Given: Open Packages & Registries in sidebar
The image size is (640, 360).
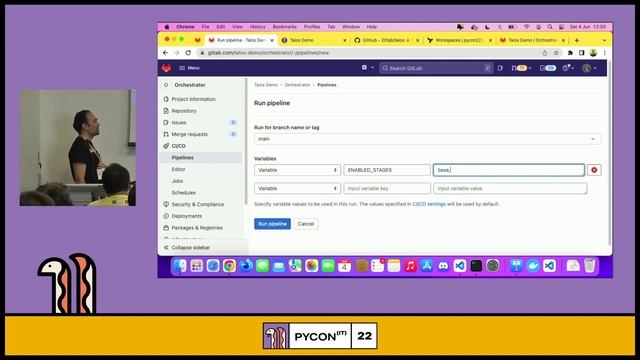Looking at the screenshot, I should click(x=197, y=228).
